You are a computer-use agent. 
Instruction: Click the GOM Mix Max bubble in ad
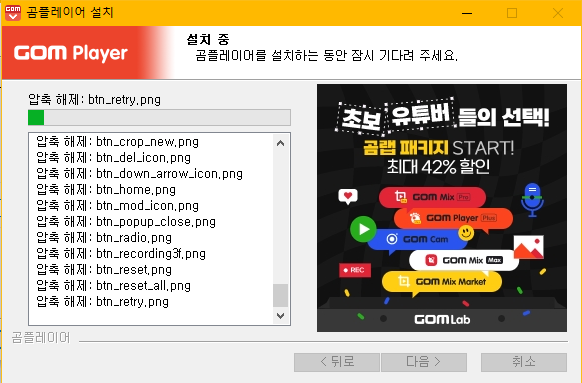tap(464, 260)
